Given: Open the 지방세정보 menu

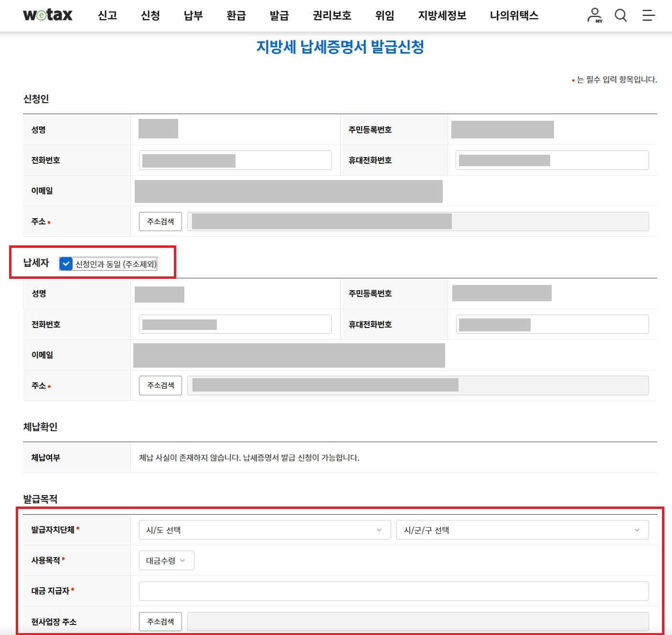Looking at the screenshot, I should [x=441, y=15].
